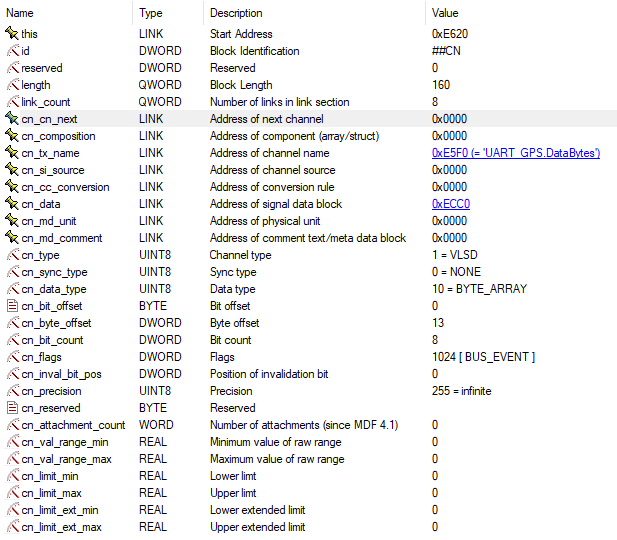Image resolution: width=617 pixels, height=540 pixels.
Task: Click the pencil icon beside 'reserved'
Action: tap(13, 68)
